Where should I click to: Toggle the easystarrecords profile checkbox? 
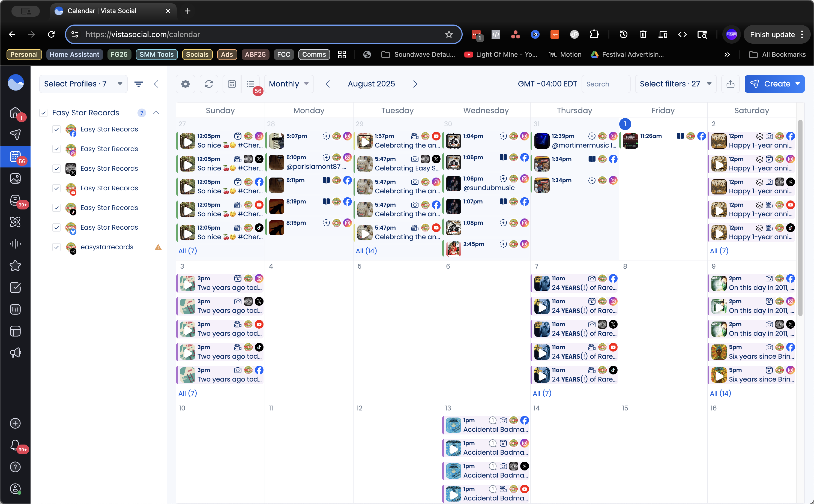pos(56,247)
